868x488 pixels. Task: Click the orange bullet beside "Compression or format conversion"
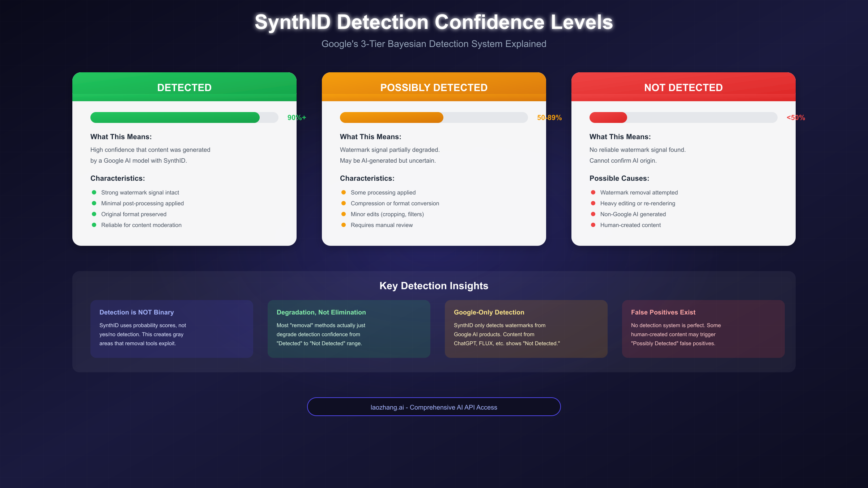click(344, 203)
